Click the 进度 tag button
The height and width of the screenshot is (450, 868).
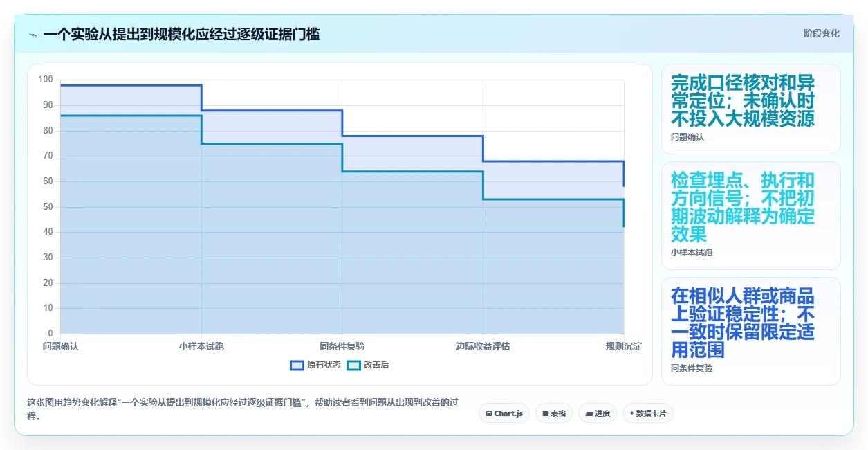[x=598, y=413]
